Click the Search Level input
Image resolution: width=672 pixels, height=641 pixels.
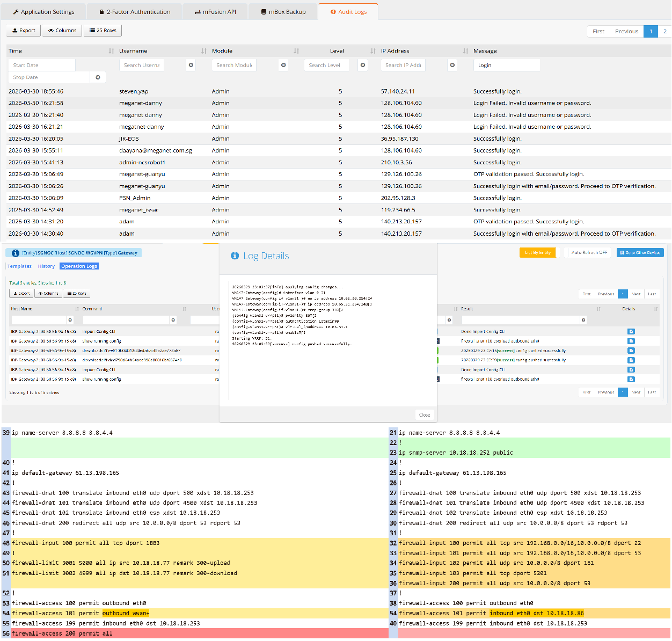tap(326, 65)
